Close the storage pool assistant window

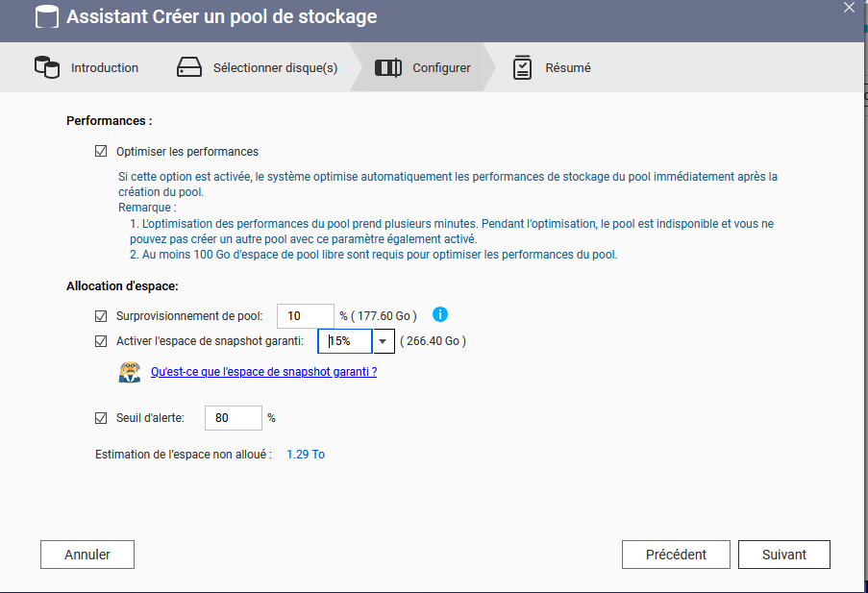click(848, 8)
